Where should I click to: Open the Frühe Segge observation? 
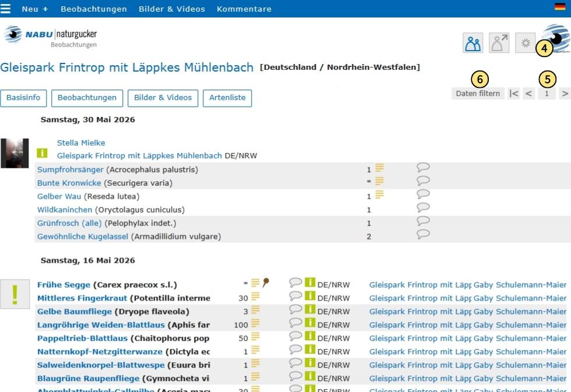64,285
